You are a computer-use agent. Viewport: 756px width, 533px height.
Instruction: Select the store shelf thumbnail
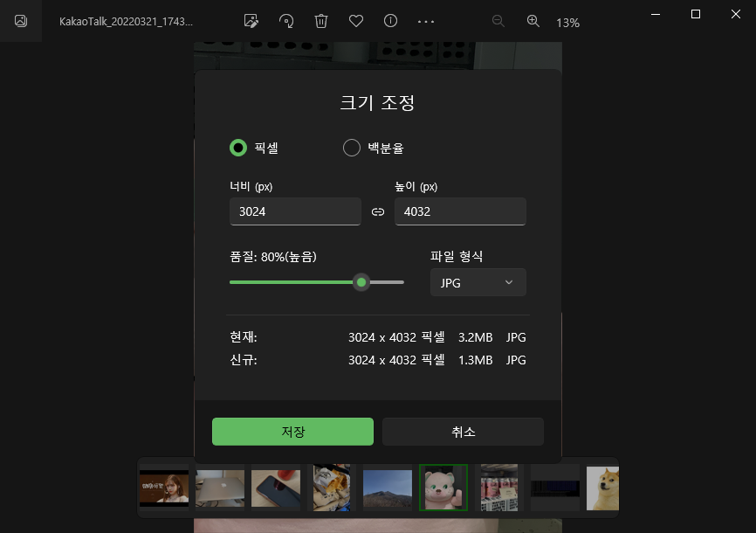pos(499,488)
